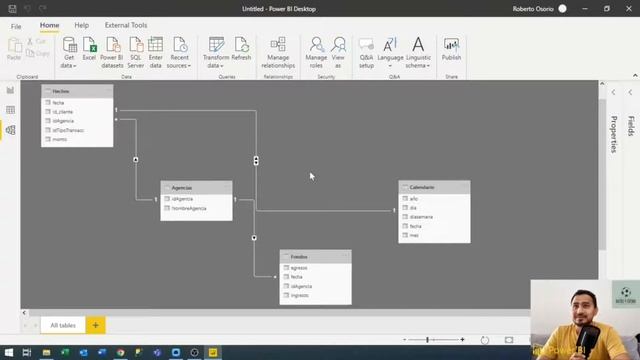Viewport: 640px width, 360px height.
Task: Zoom in with the plus button
Action: pyautogui.click(x=462, y=340)
